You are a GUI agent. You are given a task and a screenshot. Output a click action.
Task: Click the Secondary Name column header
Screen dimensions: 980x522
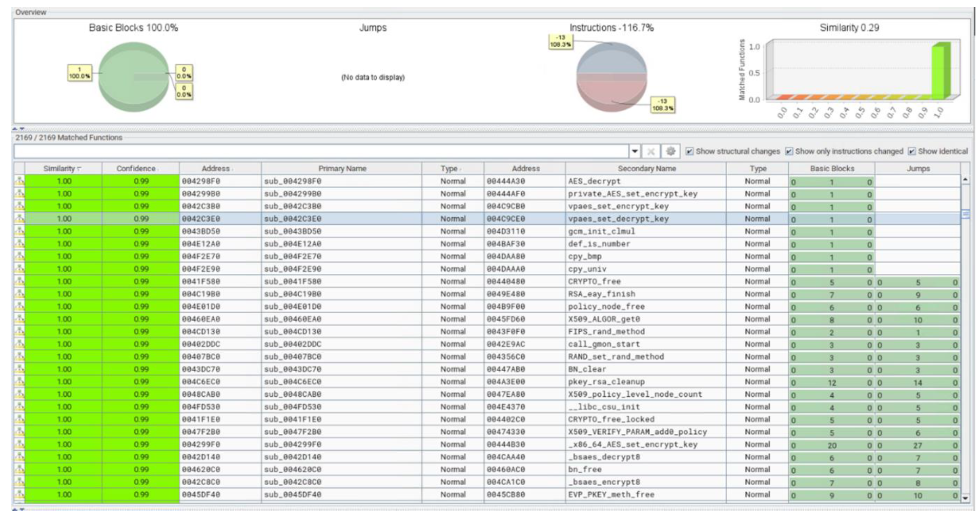tap(646, 169)
